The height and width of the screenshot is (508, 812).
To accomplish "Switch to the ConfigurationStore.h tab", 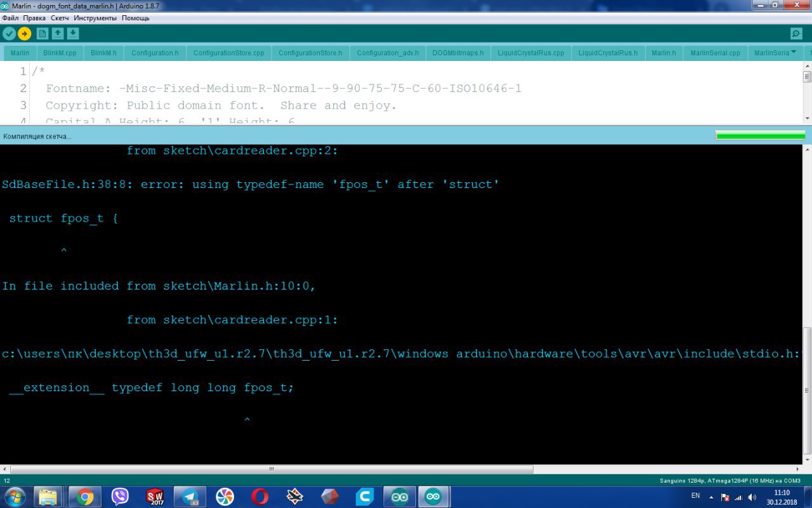I will 310,53.
